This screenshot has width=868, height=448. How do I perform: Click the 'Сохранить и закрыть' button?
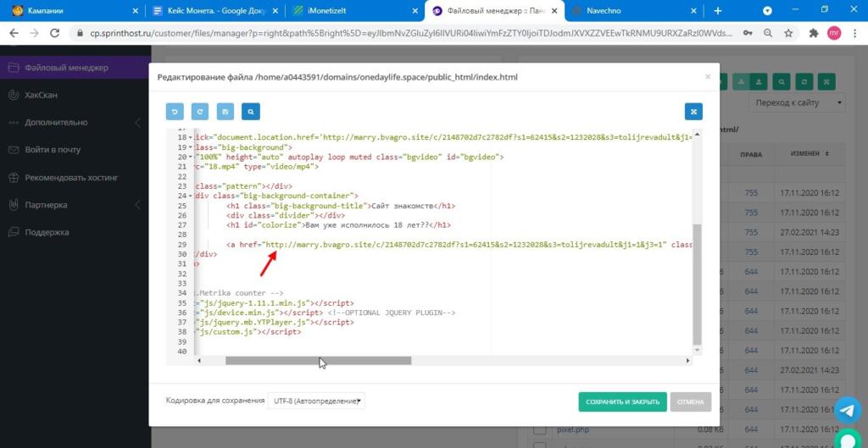[622, 401]
